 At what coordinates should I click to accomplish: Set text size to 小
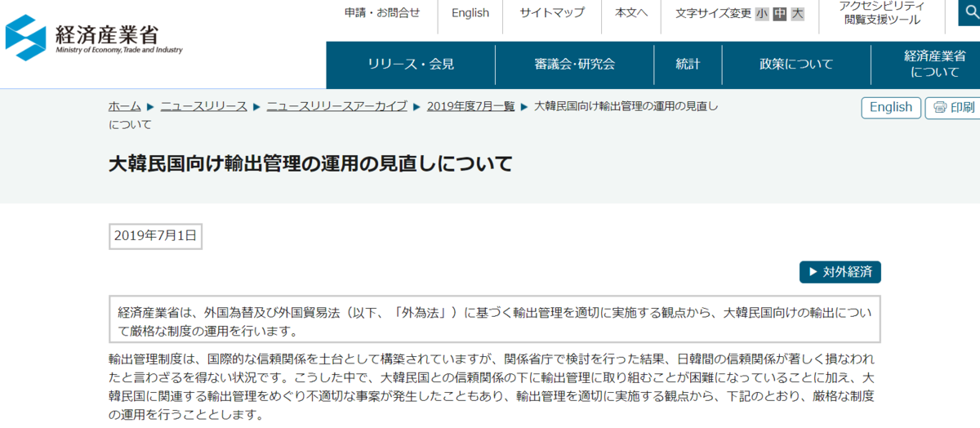[762, 13]
